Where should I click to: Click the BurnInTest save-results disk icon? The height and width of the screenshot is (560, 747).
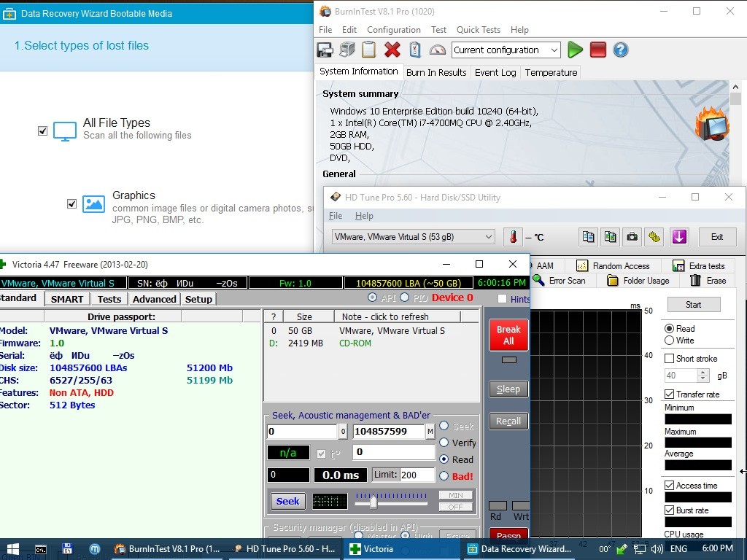pyautogui.click(x=325, y=50)
